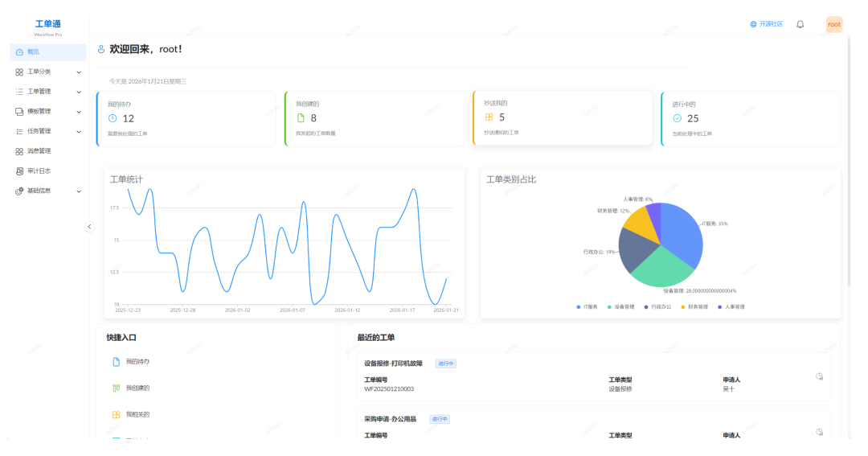Toggle 人事管理 series in pie legend
Screen dimensions: 868x456
point(731,307)
